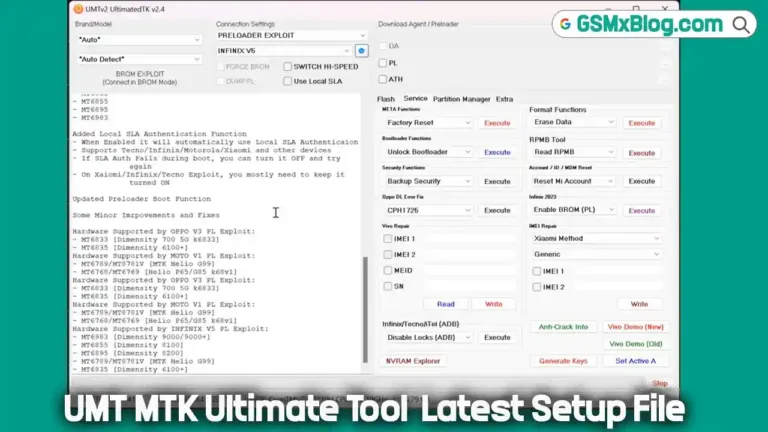Tick the SN checkbox
The height and width of the screenshot is (432, 768).
click(x=388, y=286)
